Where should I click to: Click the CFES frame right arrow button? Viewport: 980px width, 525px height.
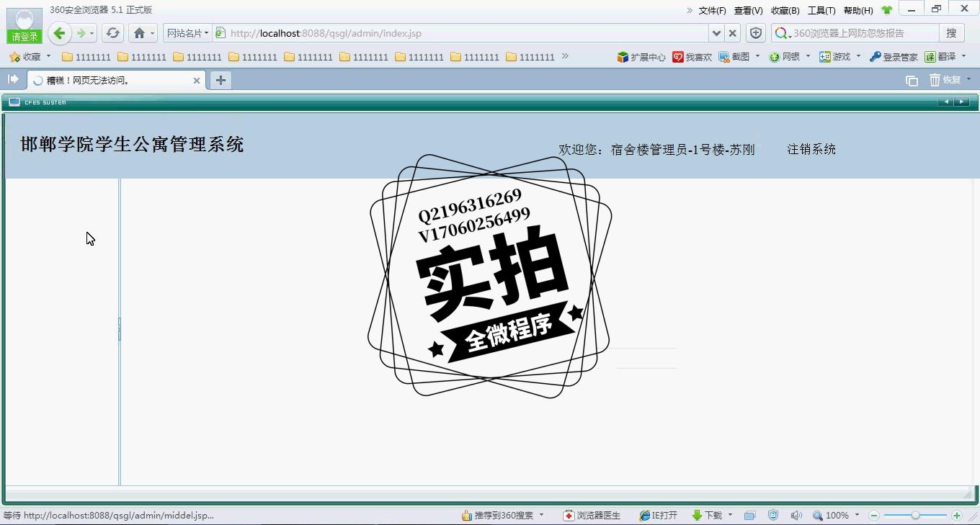click(961, 102)
